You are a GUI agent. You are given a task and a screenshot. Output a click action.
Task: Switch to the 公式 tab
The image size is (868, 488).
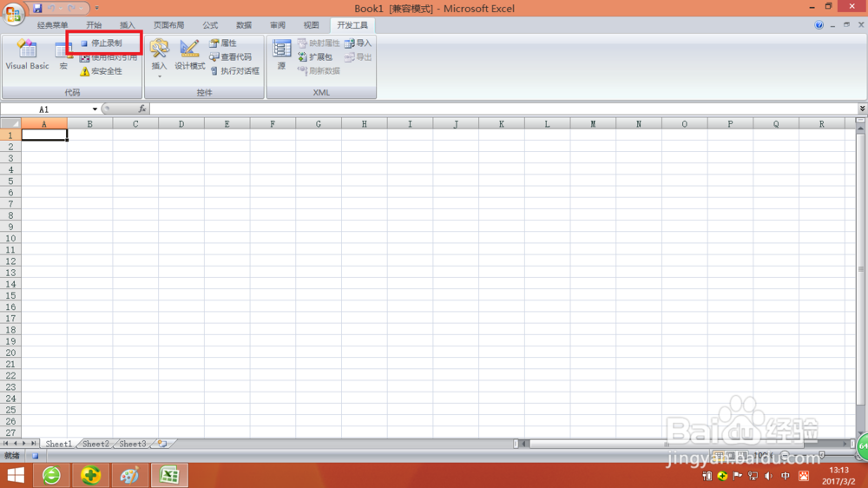click(210, 25)
